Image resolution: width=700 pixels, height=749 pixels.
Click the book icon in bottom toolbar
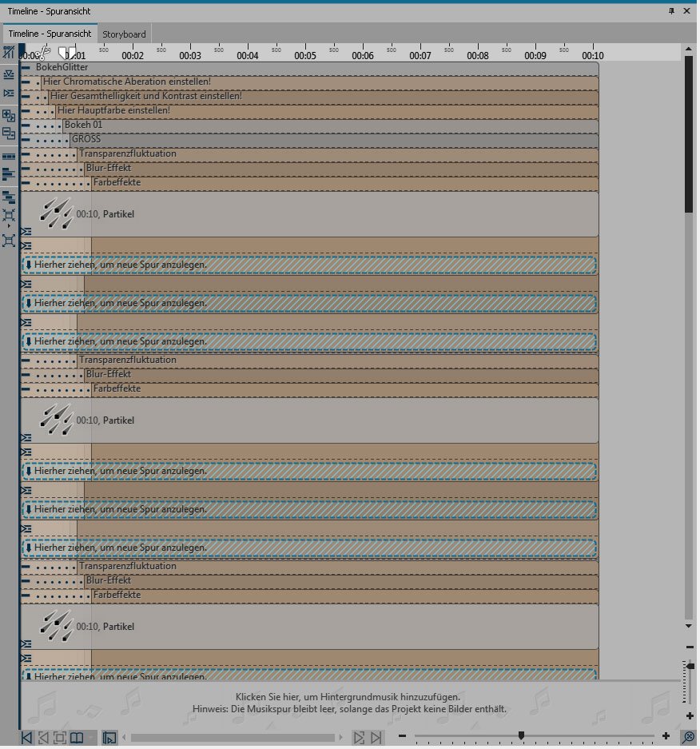(77, 737)
